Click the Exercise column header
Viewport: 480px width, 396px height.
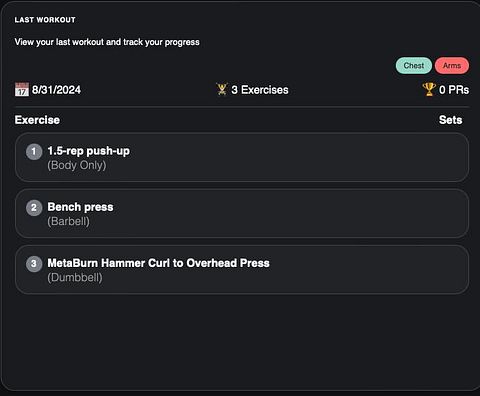(37, 120)
